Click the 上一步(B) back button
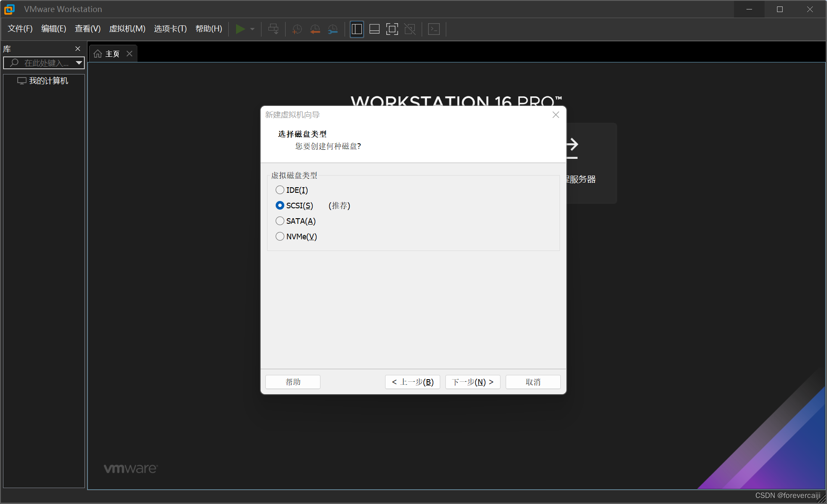Screen dimensions: 827x504 click(x=412, y=382)
